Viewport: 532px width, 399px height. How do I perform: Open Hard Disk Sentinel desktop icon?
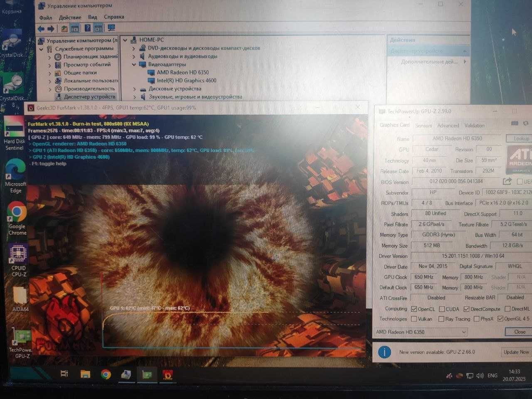tap(15, 133)
